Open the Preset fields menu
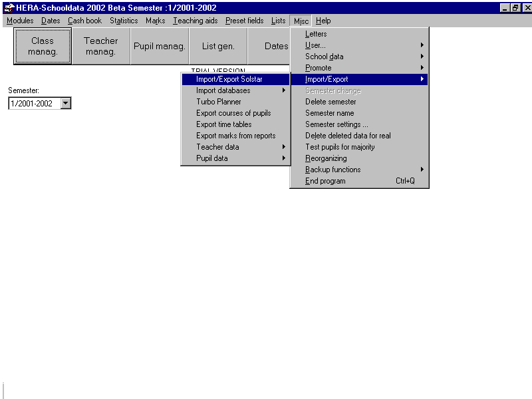The height and width of the screenshot is (399, 532). tap(244, 21)
